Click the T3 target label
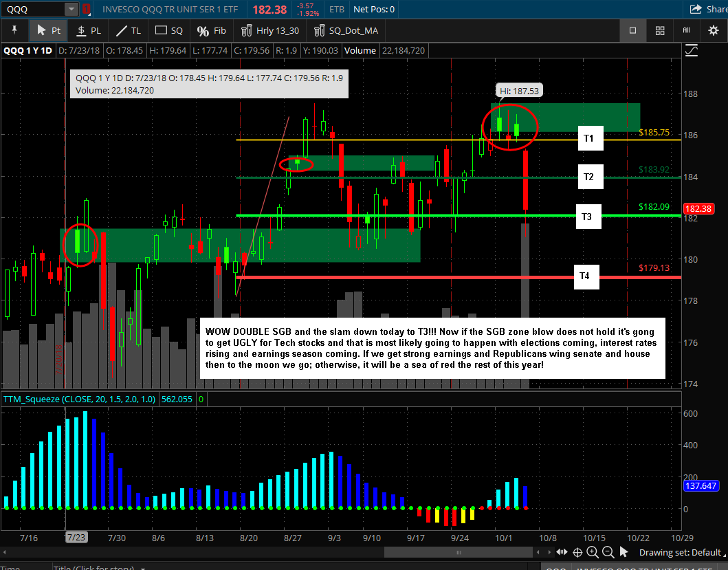 pos(588,217)
